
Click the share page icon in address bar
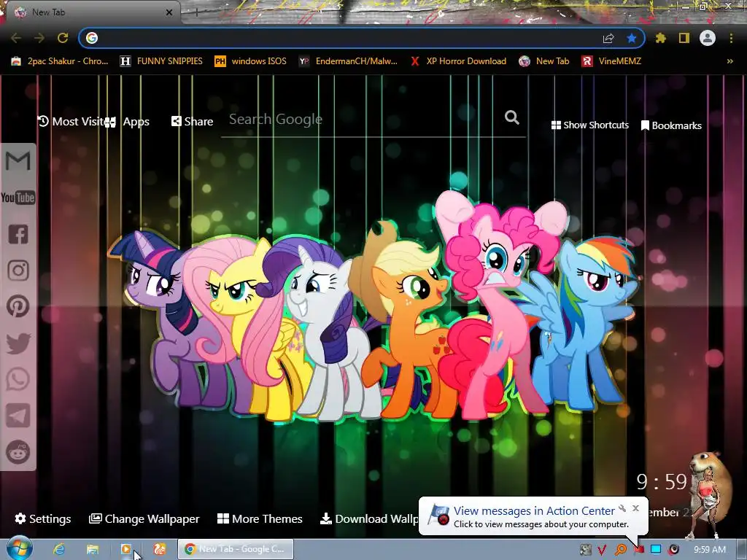[608, 38]
